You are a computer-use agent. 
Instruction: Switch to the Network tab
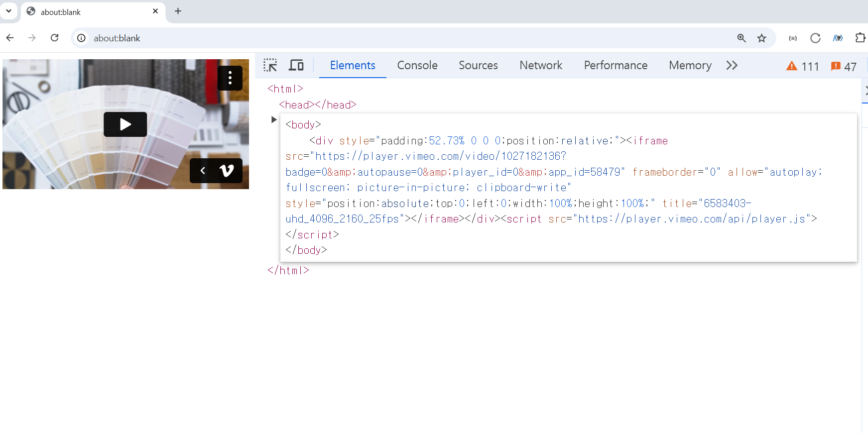tap(541, 65)
